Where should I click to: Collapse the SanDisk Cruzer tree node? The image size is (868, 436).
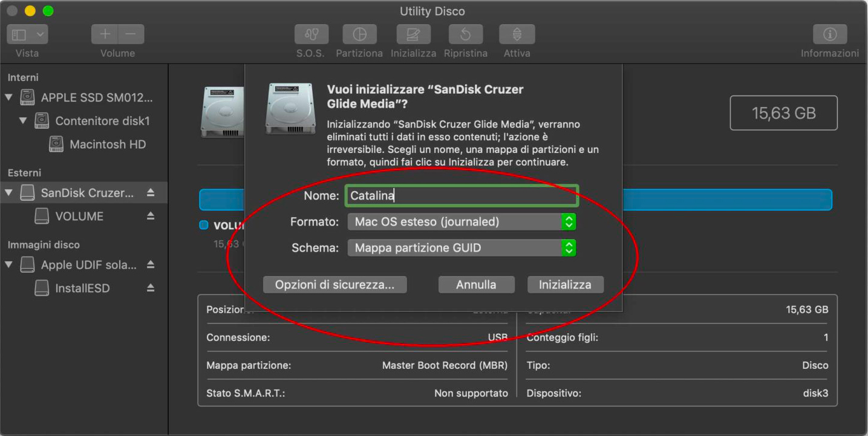coord(8,193)
